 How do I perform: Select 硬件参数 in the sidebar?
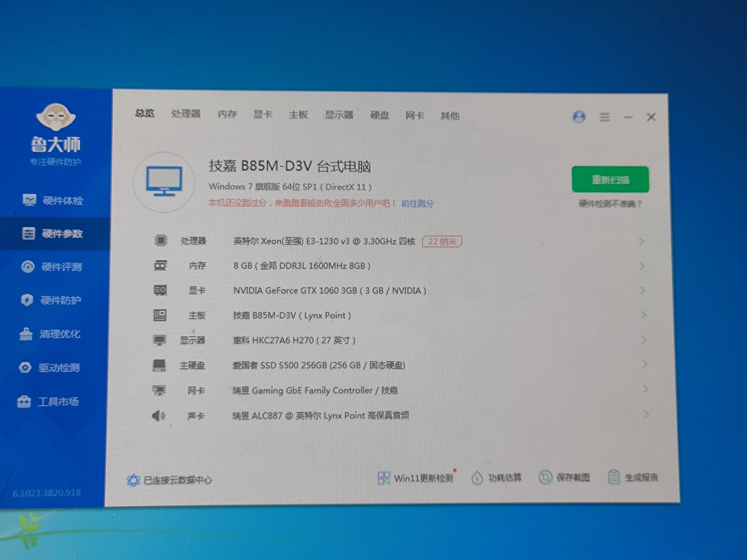(55, 234)
